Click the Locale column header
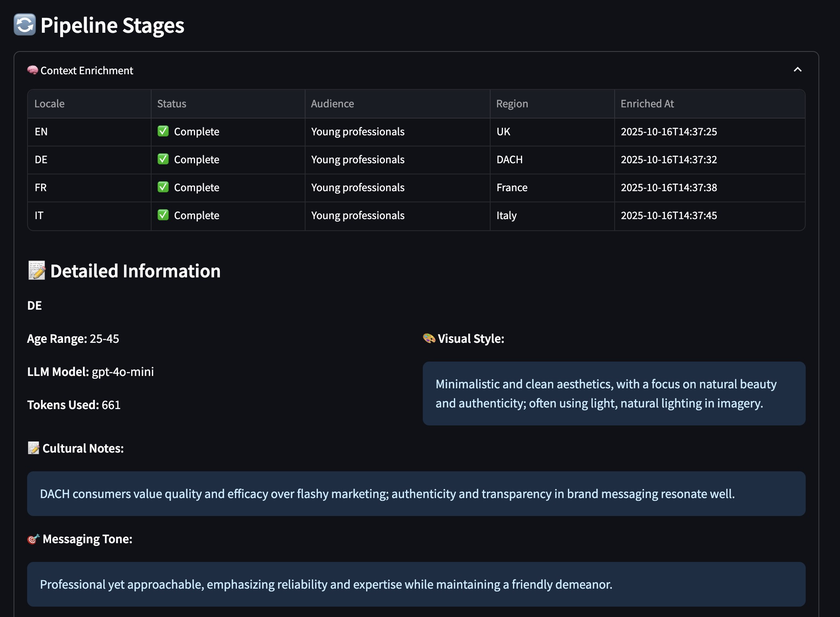The width and height of the screenshot is (840, 617). (49, 104)
